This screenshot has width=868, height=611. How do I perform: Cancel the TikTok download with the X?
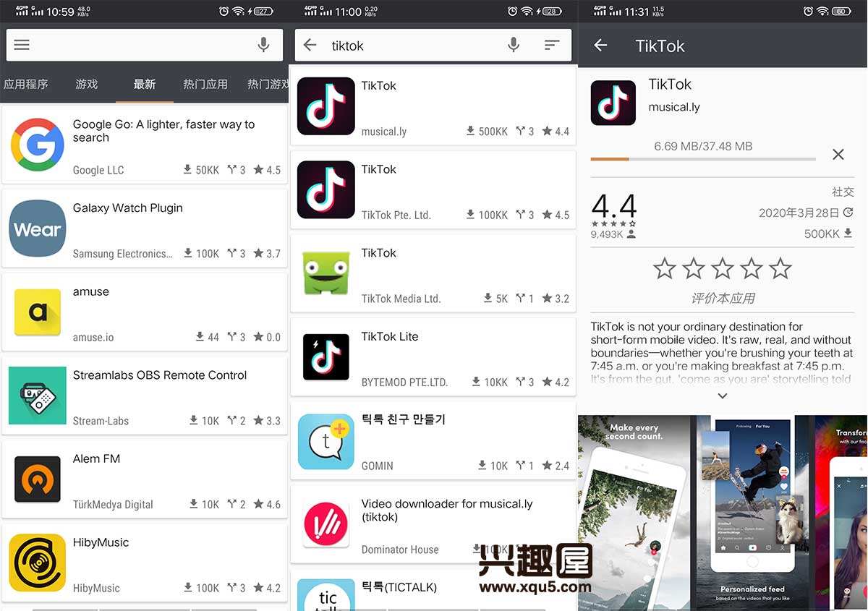tap(838, 154)
